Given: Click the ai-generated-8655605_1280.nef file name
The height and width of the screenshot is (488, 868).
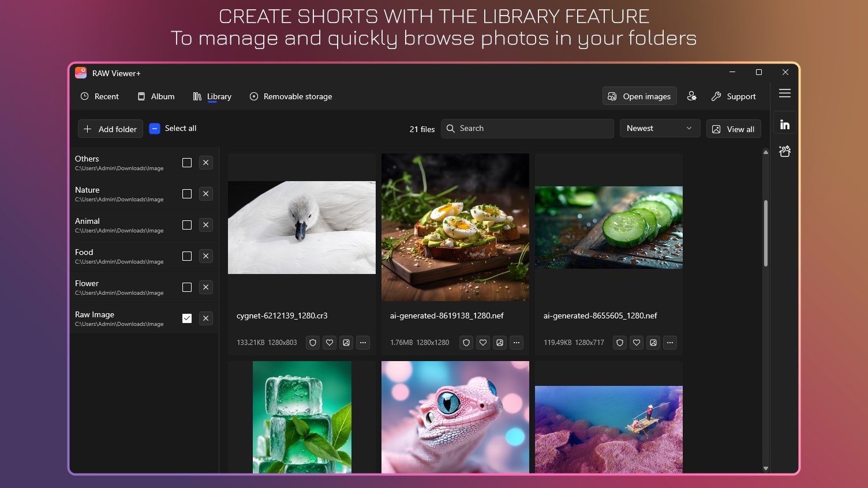Looking at the screenshot, I should tap(600, 316).
